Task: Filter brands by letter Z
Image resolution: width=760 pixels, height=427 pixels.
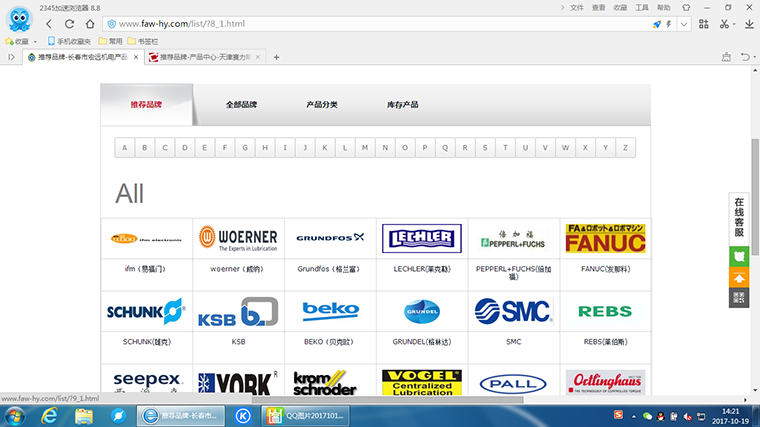Action: [625, 148]
